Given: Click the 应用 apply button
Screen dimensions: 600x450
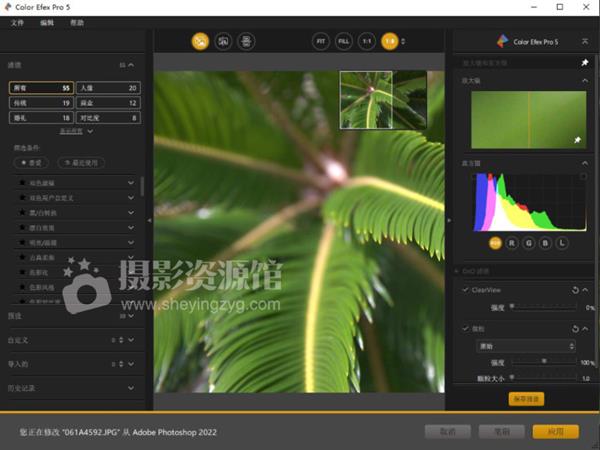Looking at the screenshot, I should 555,431.
